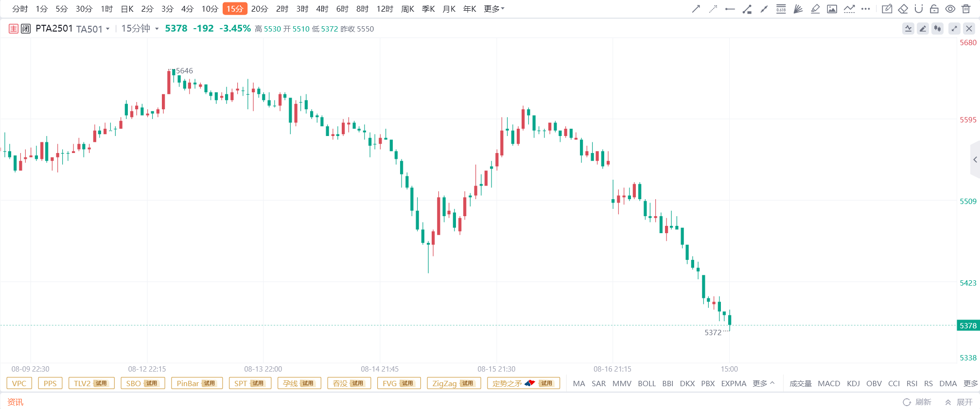Image resolution: width=980 pixels, height=409 pixels.
Task: Select the Gann fan lines tool
Action: [x=798, y=9]
